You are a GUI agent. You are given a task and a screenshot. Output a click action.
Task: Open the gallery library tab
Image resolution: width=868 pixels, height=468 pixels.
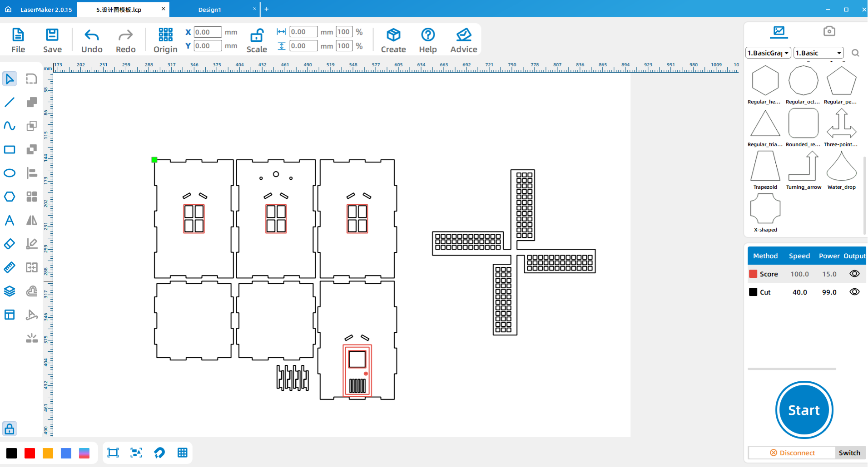(779, 31)
